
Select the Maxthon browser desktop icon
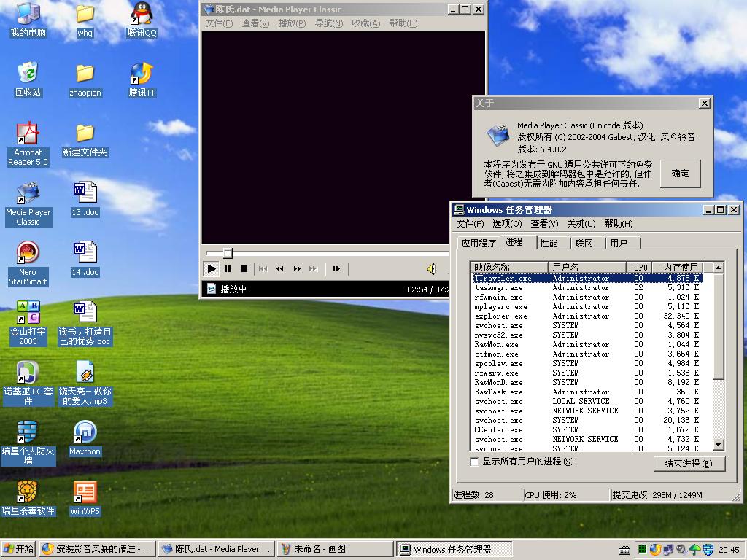point(85,438)
